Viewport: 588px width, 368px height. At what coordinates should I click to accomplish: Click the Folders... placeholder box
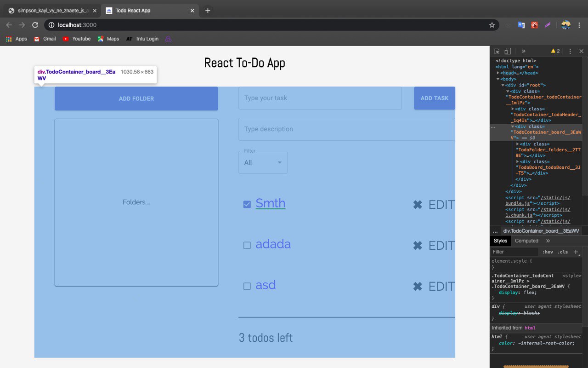136,202
